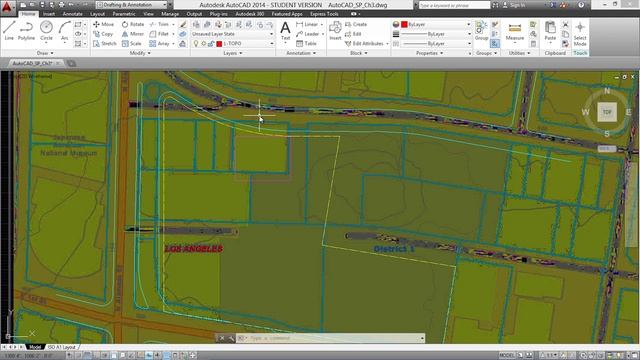Expand the Properties panel
The image size is (640, 360).
click(429, 53)
